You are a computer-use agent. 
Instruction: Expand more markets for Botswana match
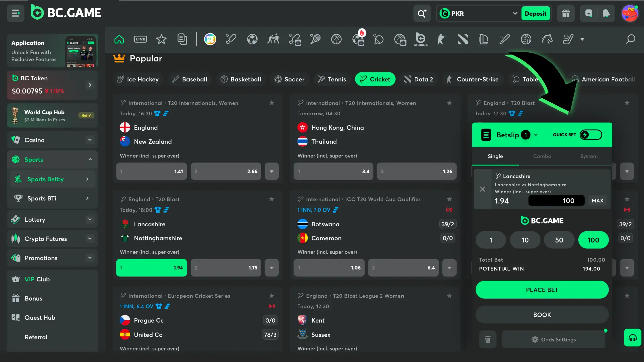(449, 268)
